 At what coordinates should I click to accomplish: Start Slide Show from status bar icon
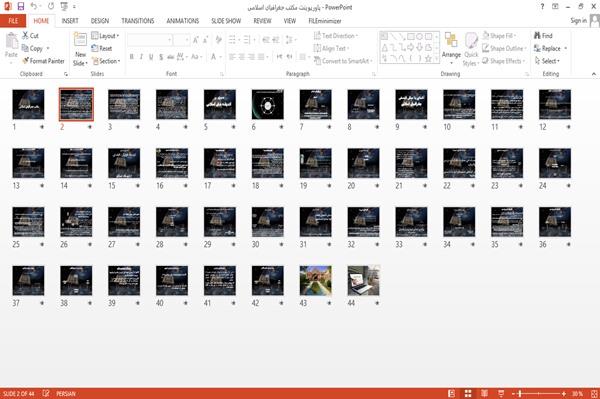point(501,393)
